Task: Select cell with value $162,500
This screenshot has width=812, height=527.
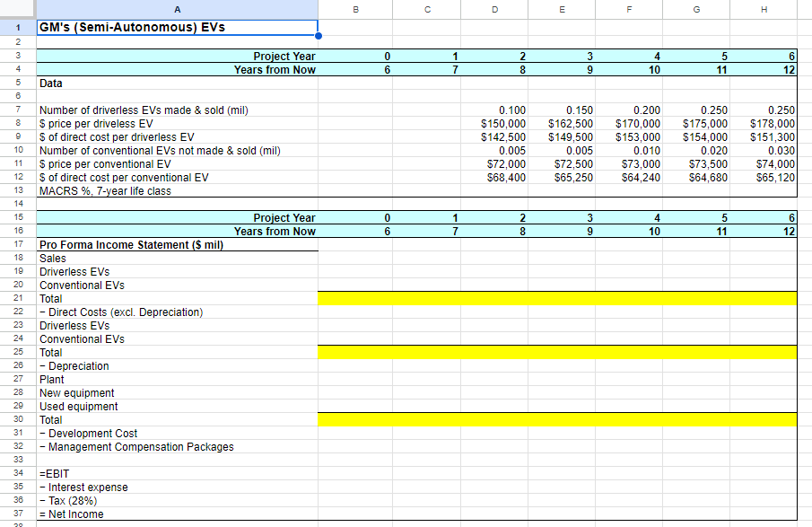Action: click(562, 123)
